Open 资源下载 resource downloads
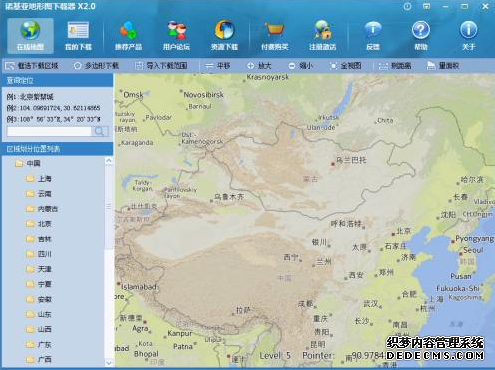 pos(224,35)
